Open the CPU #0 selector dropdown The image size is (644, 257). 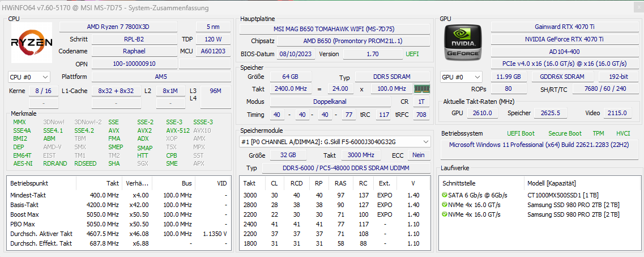coord(29,77)
